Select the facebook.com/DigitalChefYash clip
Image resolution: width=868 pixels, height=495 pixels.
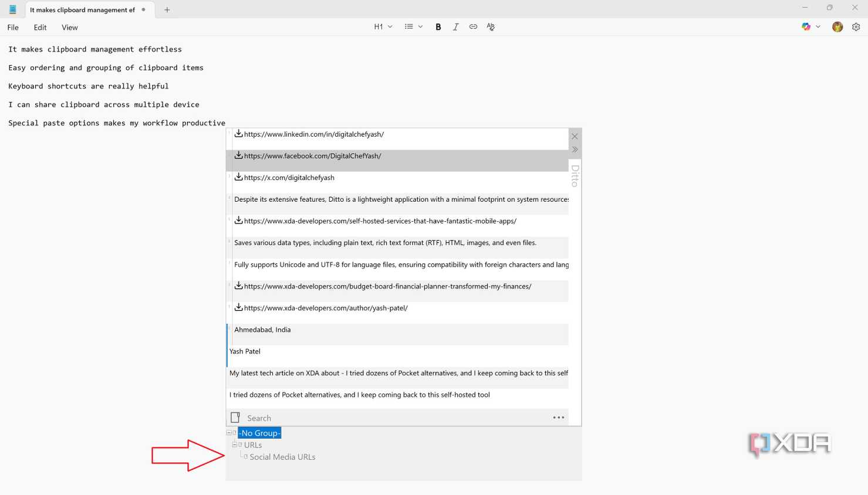pyautogui.click(x=397, y=161)
